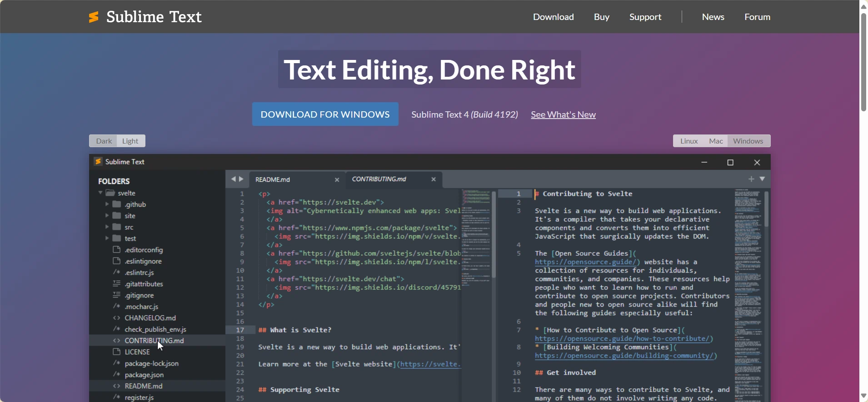Click the how-to-contribute URL in editor

coord(622,339)
